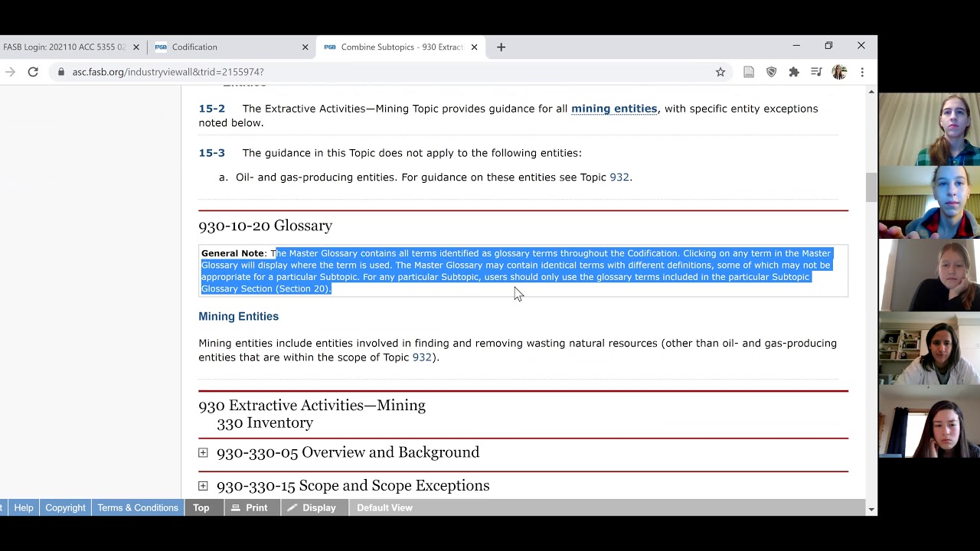Image resolution: width=980 pixels, height=551 pixels.
Task: Click the Print button in footer
Action: pos(250,507)
